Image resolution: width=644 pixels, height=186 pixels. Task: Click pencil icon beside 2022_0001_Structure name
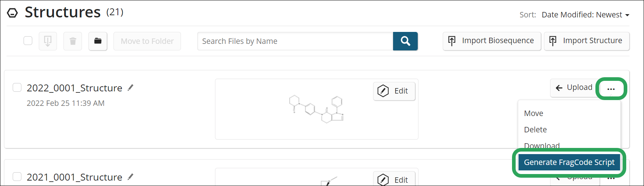tap(131, 88)
